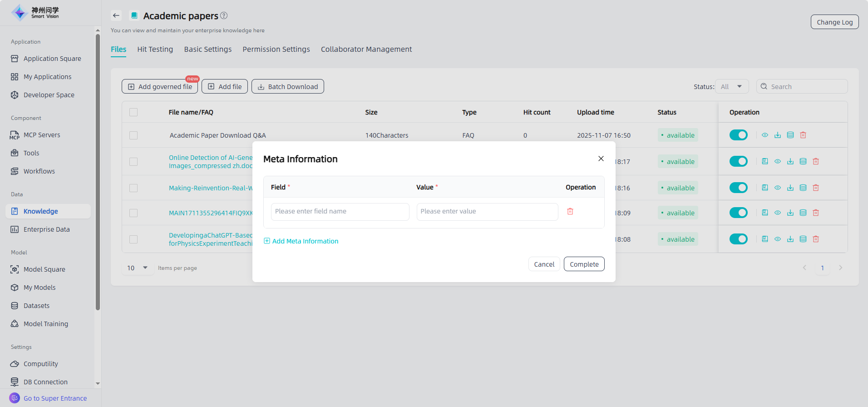Preview the Academic Paper Download Q&A entry
Viewport: 868px width, 407px height.
tap(765, 135)
